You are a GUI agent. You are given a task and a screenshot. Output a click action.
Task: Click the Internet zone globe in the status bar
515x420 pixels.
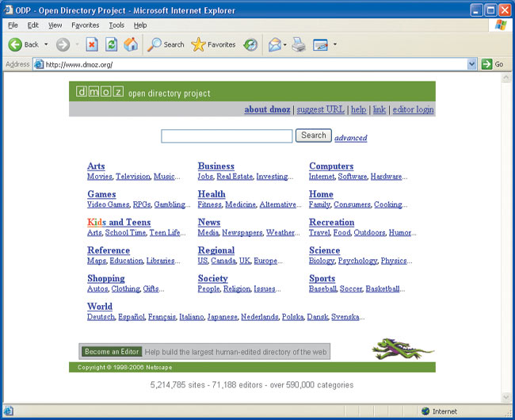tap(425, 411)
